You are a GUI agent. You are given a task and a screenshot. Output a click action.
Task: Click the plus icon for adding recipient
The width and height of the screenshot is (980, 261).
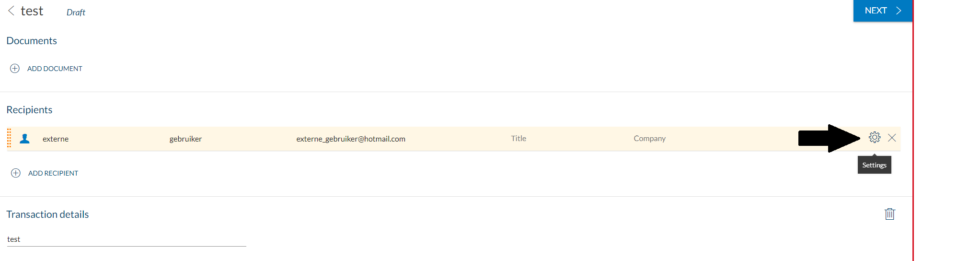[16, 173]
